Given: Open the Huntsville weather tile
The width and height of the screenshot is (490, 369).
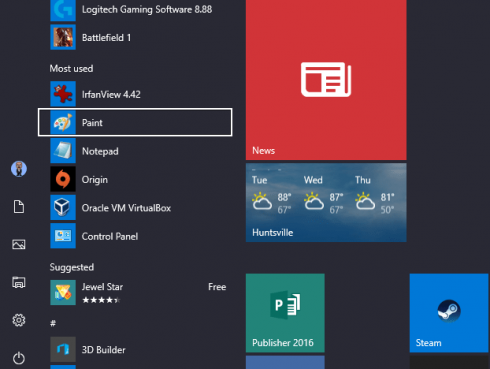Looking at the screenshot, I should coord(326,202).
